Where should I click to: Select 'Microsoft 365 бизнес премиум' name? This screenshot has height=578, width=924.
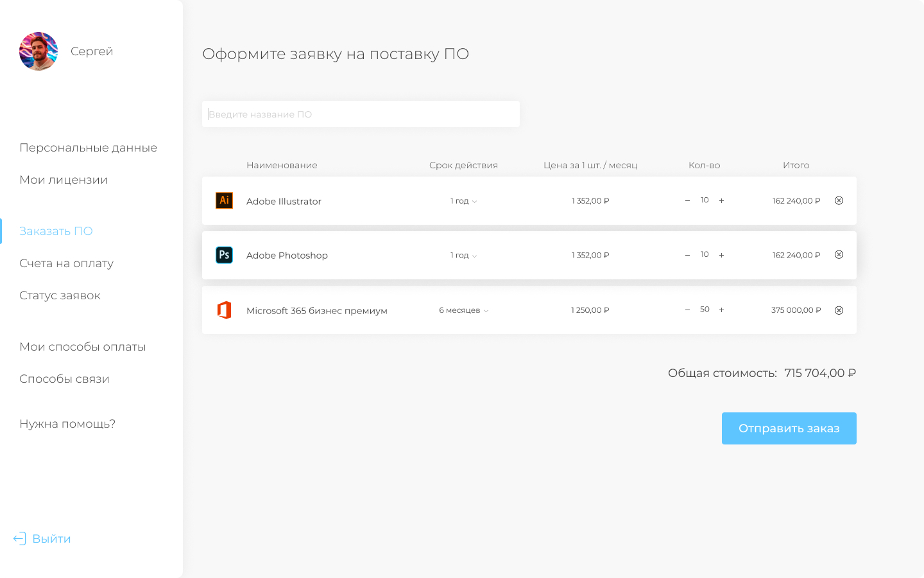(317, 311)
